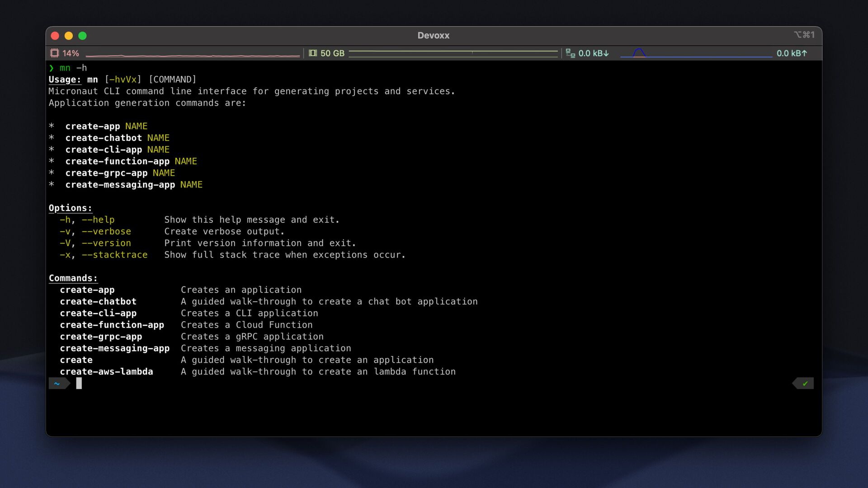Click the memory usage graph bar
868x488 pixels.
(x=453, y=53)
